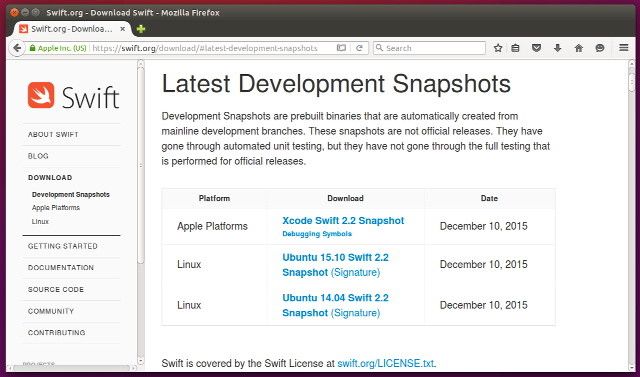Download Ubuntu 15.10 Swift 2.2 Snapshot
Image resolution: width=640 pixels, height=377 pixels.
point(335,265)
